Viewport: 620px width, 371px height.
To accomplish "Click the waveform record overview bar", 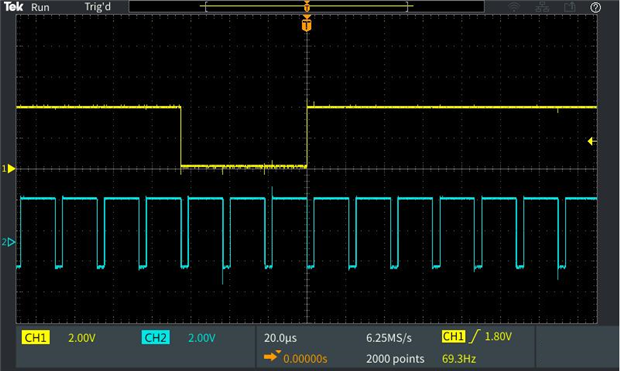I will (x=306, y=6).
